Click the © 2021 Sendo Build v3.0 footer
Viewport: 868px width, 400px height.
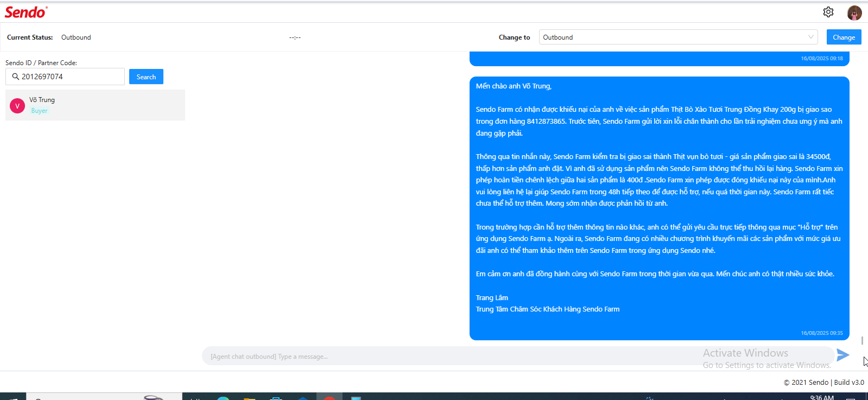823,382
